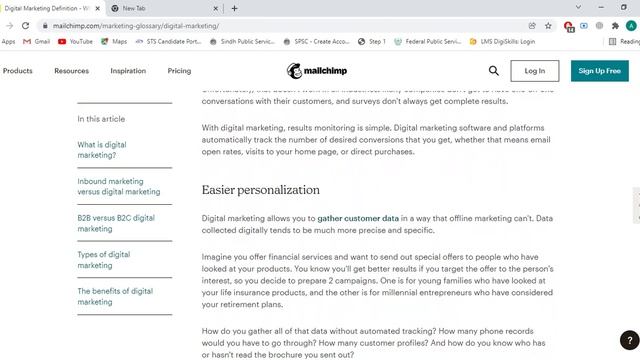Open the blue screen recorder extension
The width and height of the screenshot is (640, 360).
tap(584, 26)
